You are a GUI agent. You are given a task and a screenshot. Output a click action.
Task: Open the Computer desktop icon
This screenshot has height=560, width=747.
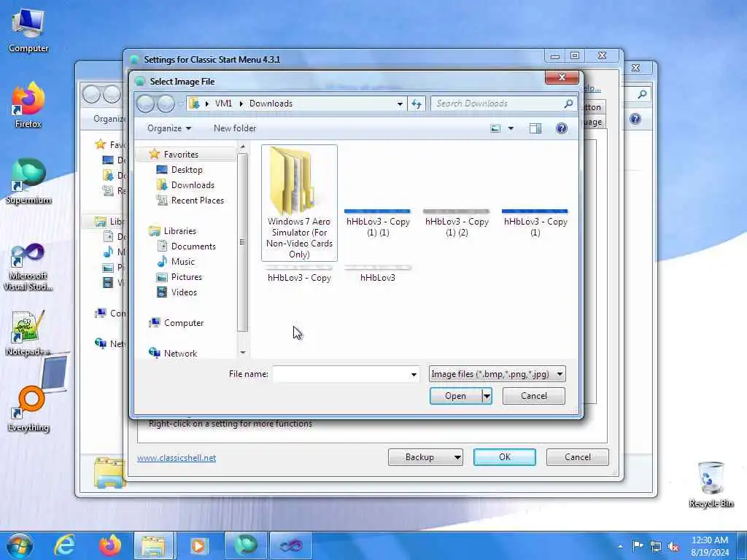(28, 31)
